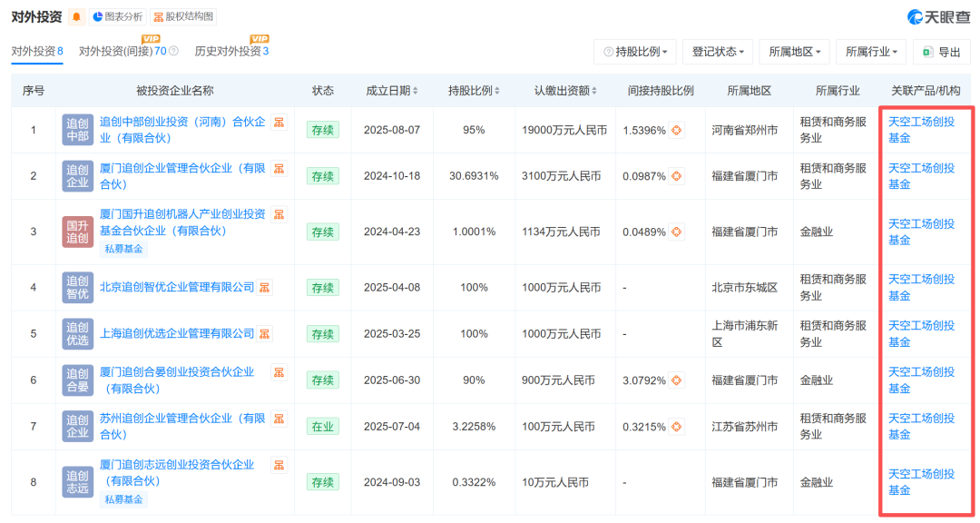
Task: Open 厦门追创志远创业投资合伙企业 link
Action: (x=177, y=473)
